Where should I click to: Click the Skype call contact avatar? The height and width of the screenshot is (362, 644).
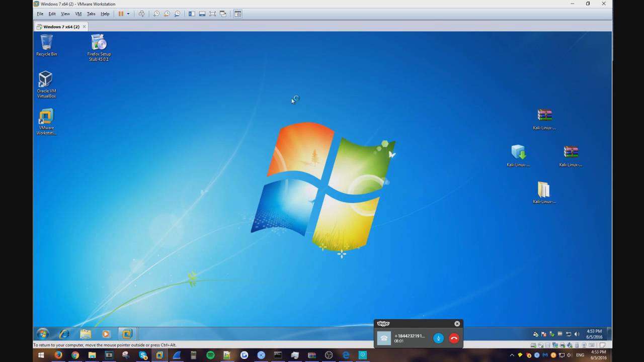[x=384, y=338]
